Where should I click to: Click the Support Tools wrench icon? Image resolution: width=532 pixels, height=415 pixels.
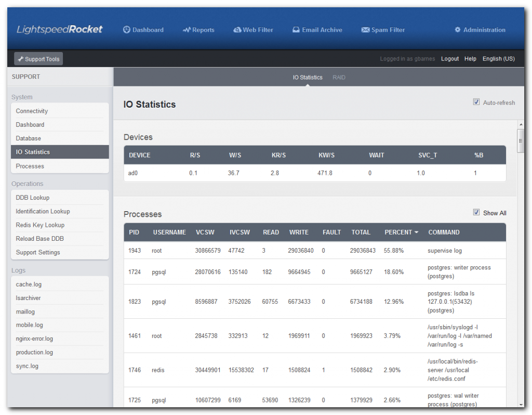click(21, 59)
